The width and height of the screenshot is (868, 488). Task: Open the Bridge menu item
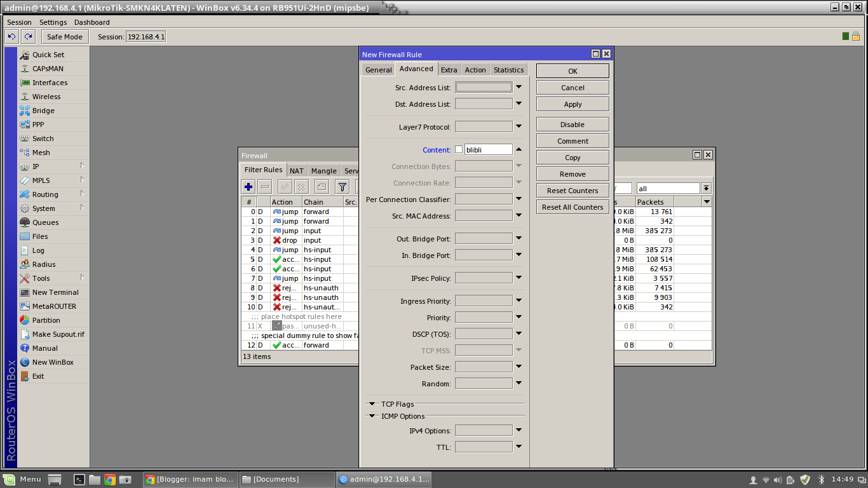coord(43,111)
